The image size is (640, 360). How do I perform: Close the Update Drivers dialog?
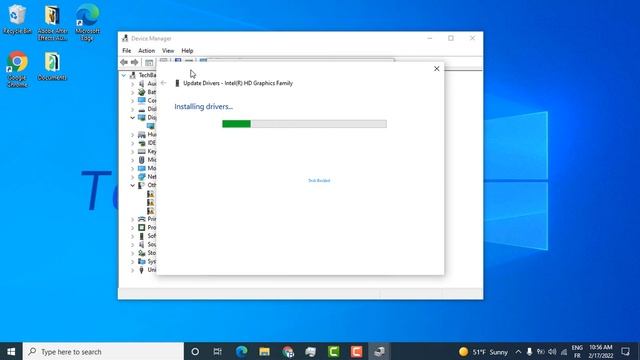click(436, 69)
